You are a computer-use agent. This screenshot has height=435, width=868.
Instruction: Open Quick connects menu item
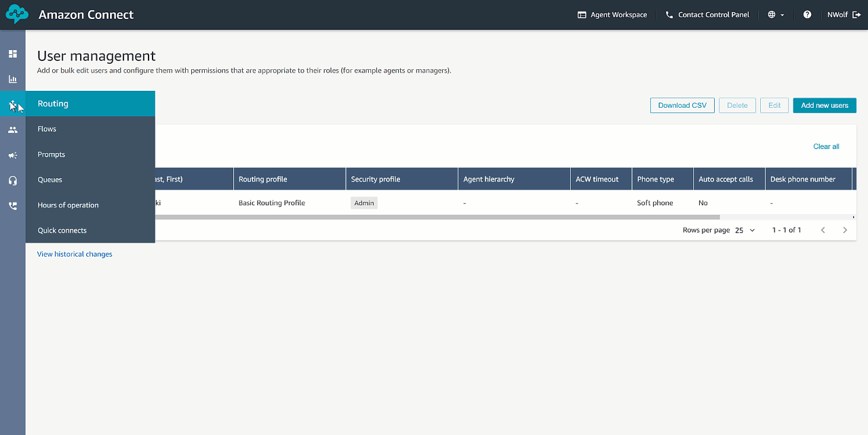click(90, 230)
